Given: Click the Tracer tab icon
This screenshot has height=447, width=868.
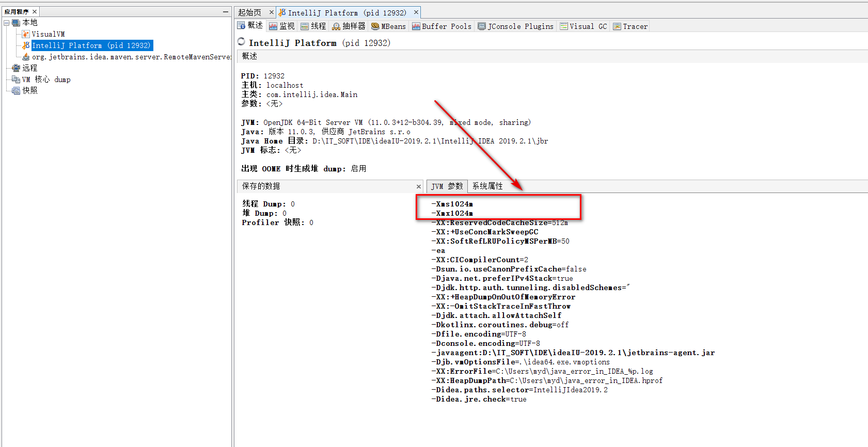Looking at the screenshot, I should pos(617,26).
